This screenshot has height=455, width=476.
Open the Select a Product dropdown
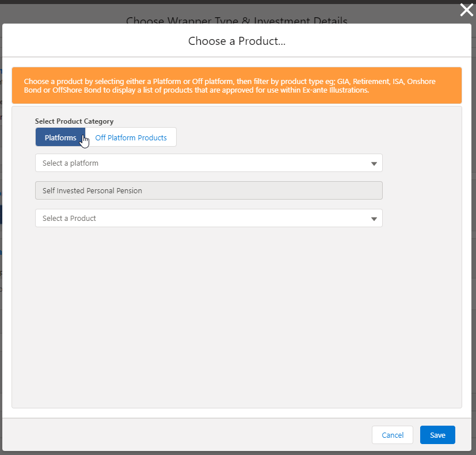pyautogui.click(x=208, y=218)
